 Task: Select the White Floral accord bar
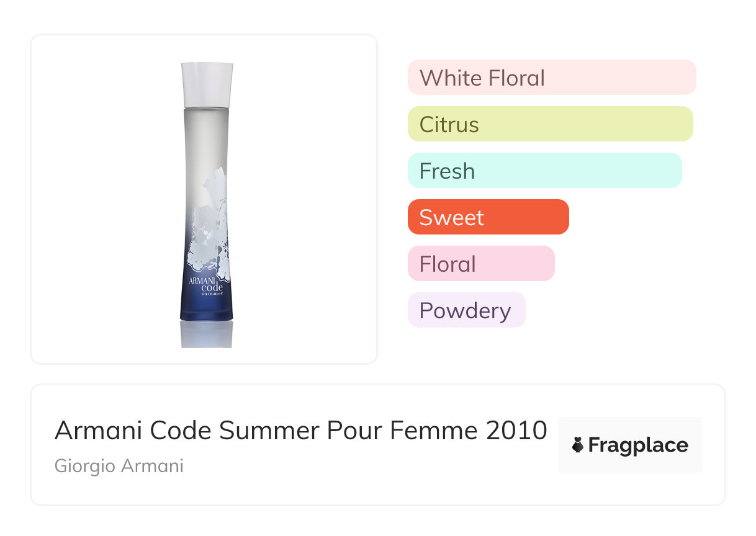pos(551,78)
